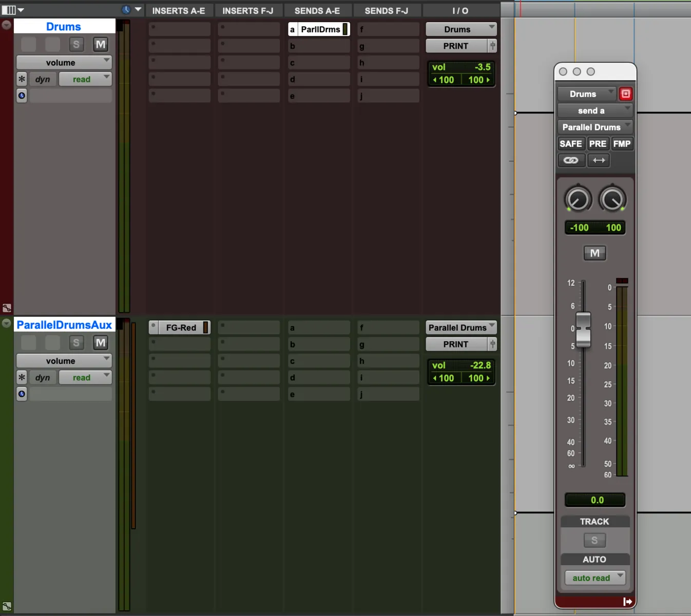691x616 pixels.
Task: Open the auto read automation dropdown in send window
Action: 594,577
